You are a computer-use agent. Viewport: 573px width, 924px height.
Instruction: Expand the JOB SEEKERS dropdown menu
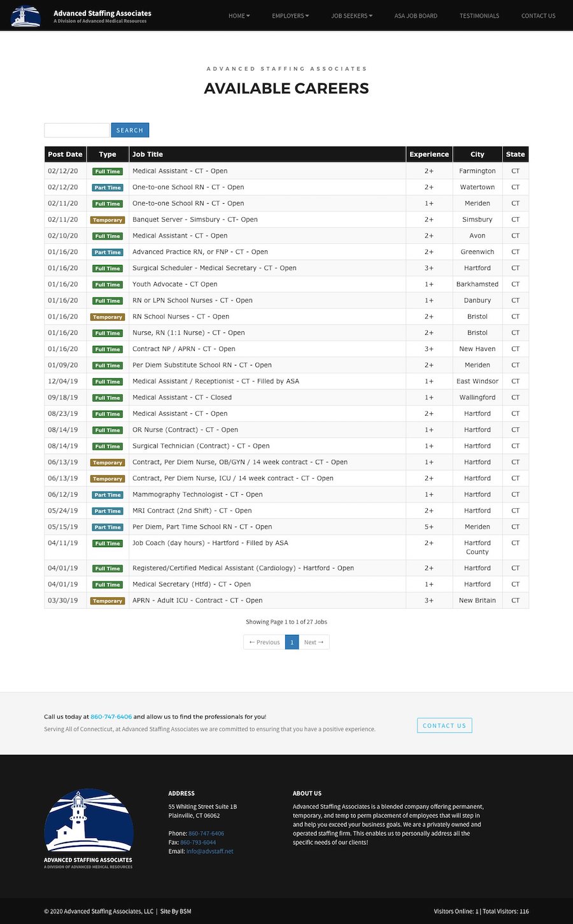coord(352,16)
